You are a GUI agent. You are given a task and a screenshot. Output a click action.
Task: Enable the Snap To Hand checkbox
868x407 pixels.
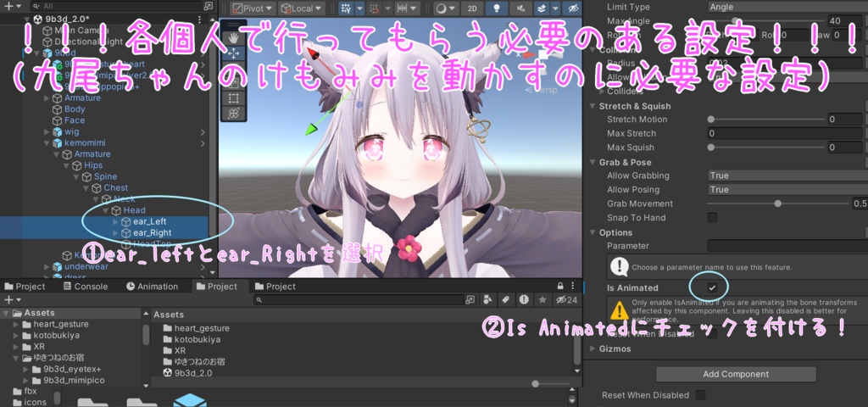(712, 218)
